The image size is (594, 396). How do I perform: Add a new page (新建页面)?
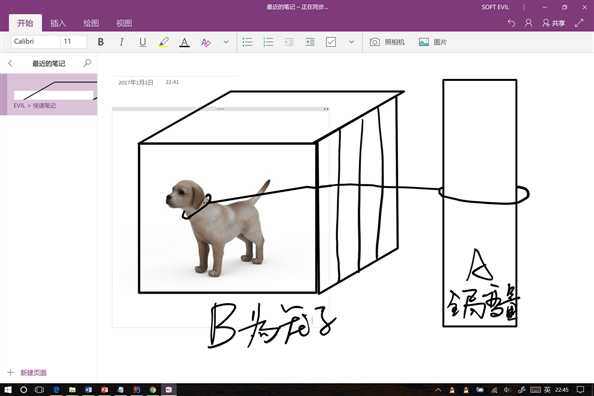click(27, 373)
